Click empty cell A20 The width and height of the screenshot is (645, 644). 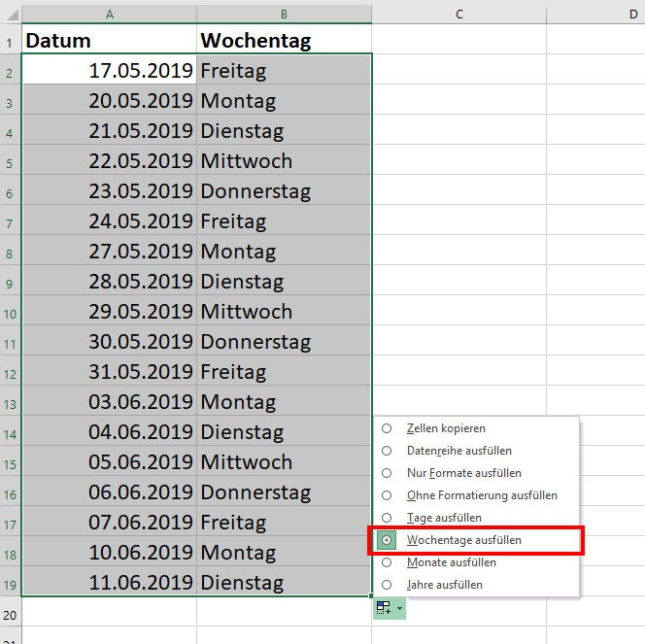pyautogui.click(x=110, y=612)
